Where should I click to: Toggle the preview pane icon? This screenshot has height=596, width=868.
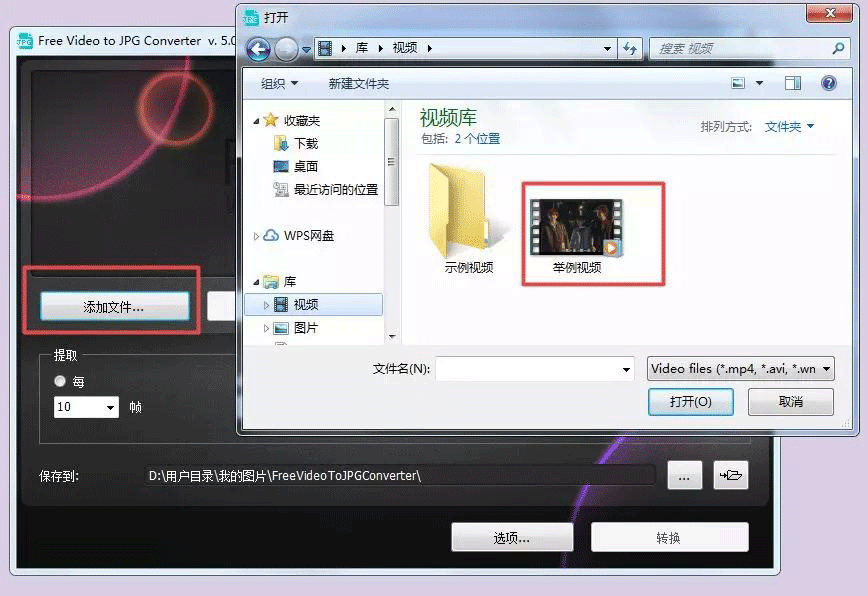coord(793,84)
